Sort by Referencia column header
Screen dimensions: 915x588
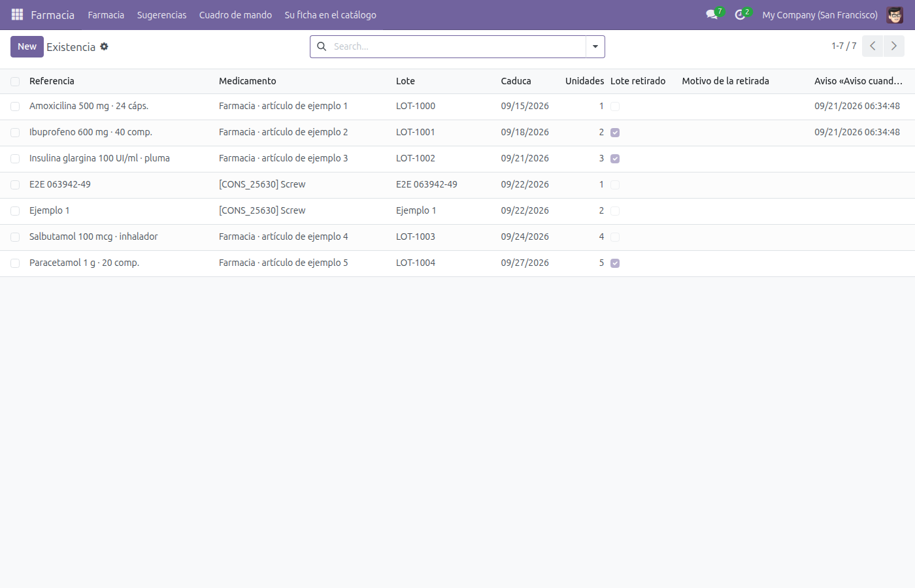[52, 81]
